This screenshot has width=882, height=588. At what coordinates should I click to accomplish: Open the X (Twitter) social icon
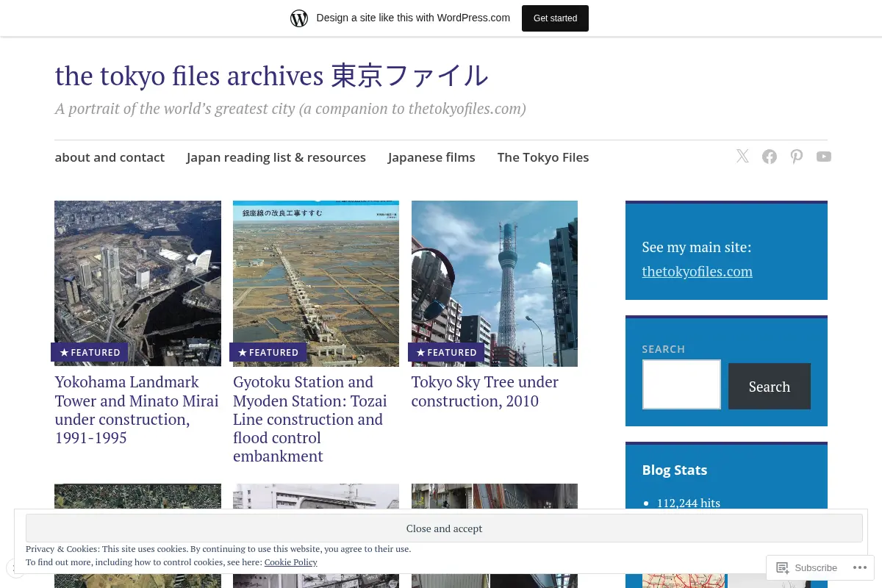pyautogui.click(x=742, y=157)
